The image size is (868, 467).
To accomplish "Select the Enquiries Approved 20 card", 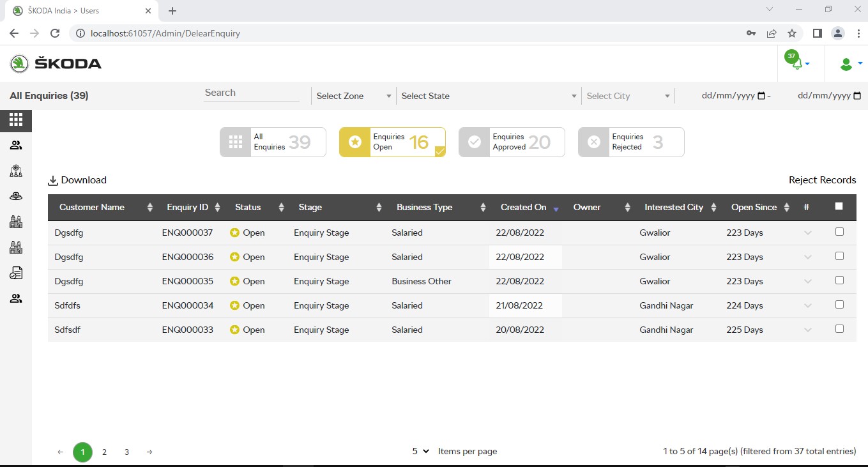I will click(512, 142).
